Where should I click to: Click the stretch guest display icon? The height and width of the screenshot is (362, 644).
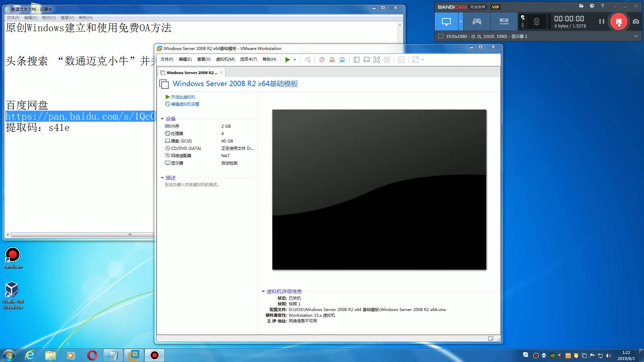(x=416, y=60)
